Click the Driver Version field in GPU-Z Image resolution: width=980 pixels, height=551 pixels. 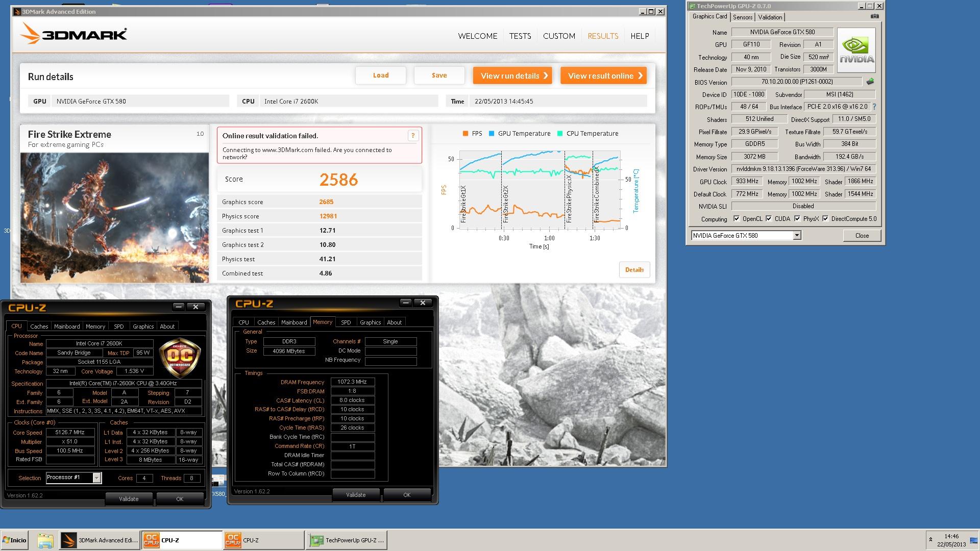(x=803, y=169)
